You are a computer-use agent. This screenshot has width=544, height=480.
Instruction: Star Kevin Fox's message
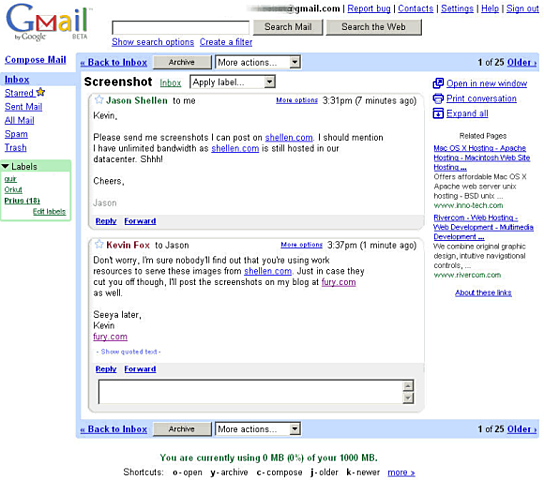(x=99, y=244)
